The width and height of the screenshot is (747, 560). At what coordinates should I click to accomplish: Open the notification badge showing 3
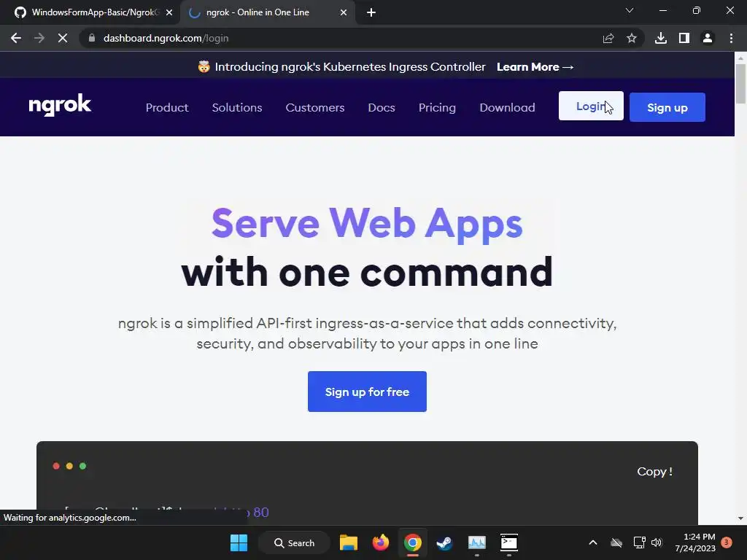pyautogui.click(x=727, y=542)
